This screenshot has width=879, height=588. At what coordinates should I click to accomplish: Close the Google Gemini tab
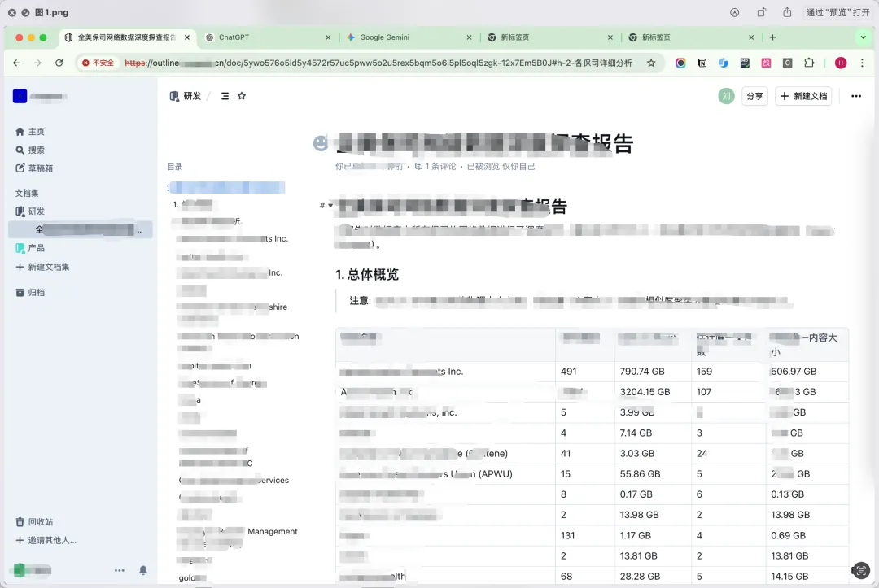coord(470,37)
